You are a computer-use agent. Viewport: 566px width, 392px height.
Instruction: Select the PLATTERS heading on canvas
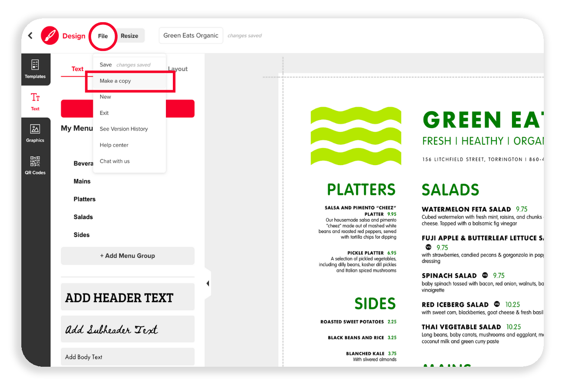[361, 190]
